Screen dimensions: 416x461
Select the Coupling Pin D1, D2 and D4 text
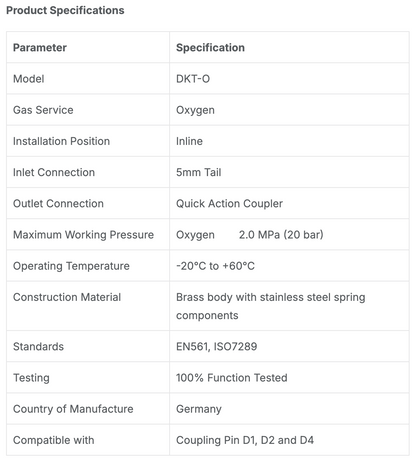click(245, 440)
